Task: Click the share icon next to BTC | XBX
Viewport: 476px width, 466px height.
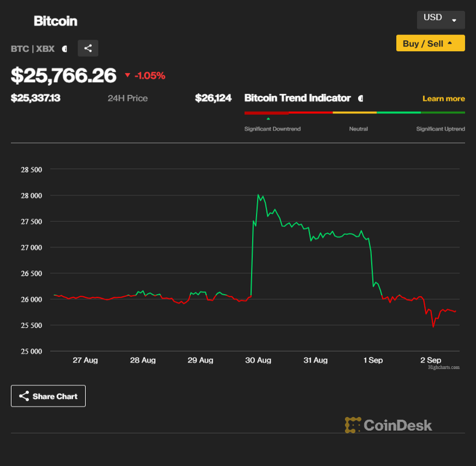Action: [88, 48]
